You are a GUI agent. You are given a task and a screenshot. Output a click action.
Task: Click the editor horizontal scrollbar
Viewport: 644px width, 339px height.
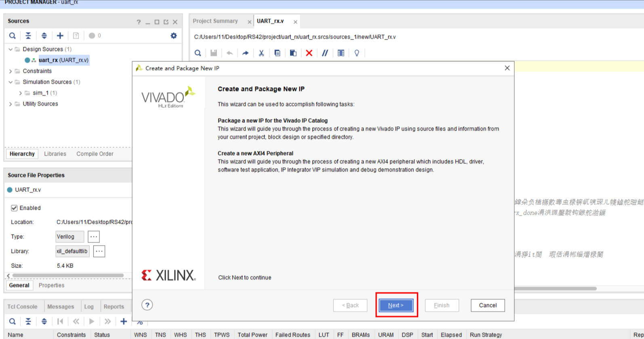555,288
